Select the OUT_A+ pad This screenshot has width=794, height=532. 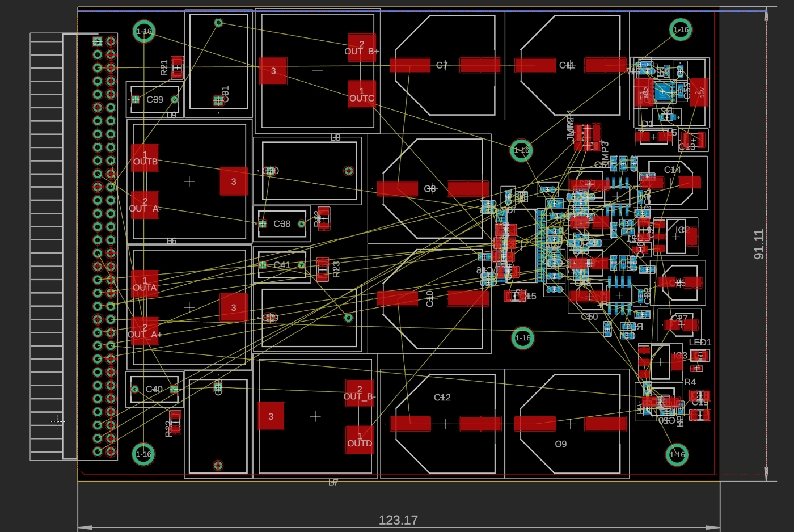145,331
